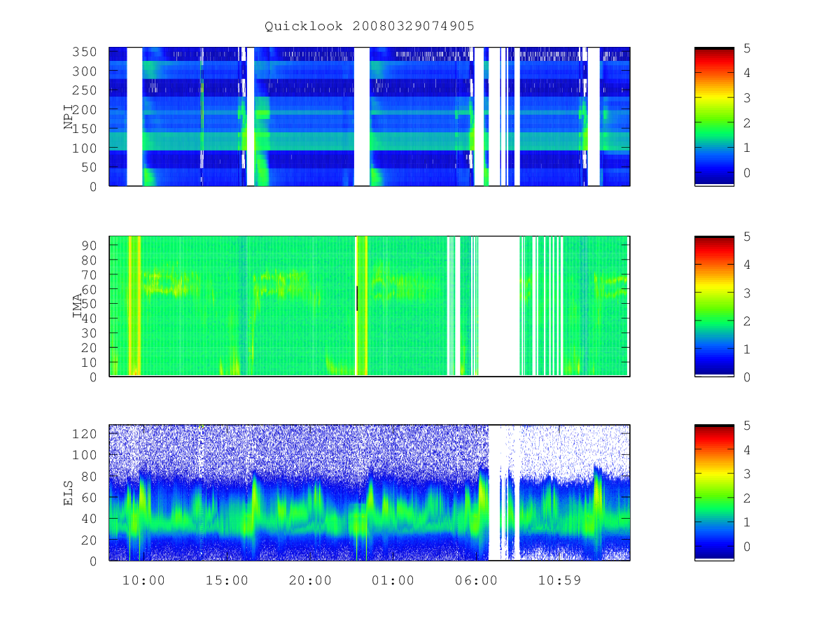Click the large white data gap in IMA panel
Viewport: 840px width, 630px height.
click(x=499, y=306)
